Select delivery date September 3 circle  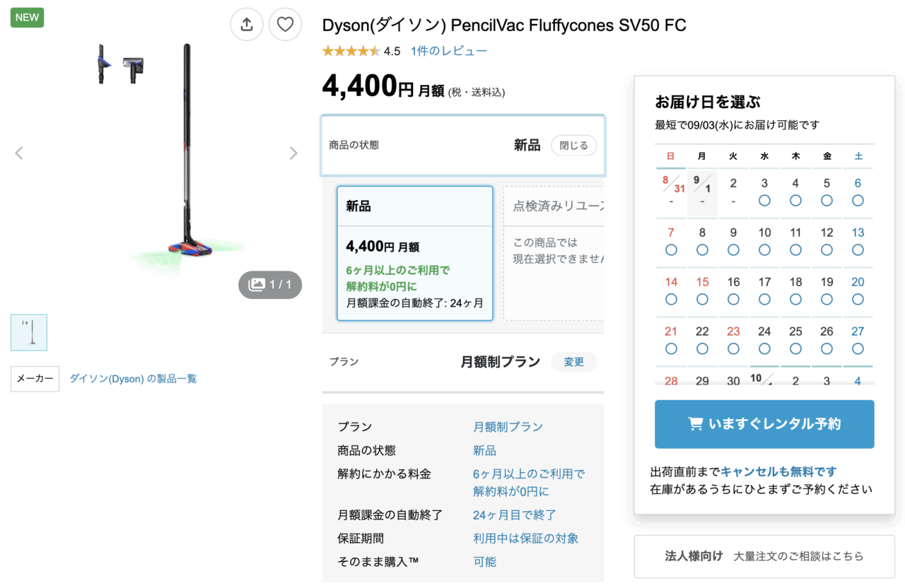pos(764,201)
